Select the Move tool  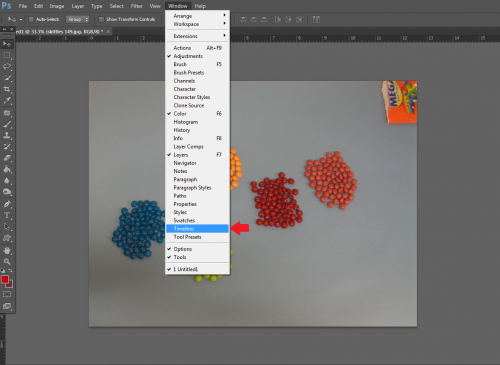(x=7, y=44)
